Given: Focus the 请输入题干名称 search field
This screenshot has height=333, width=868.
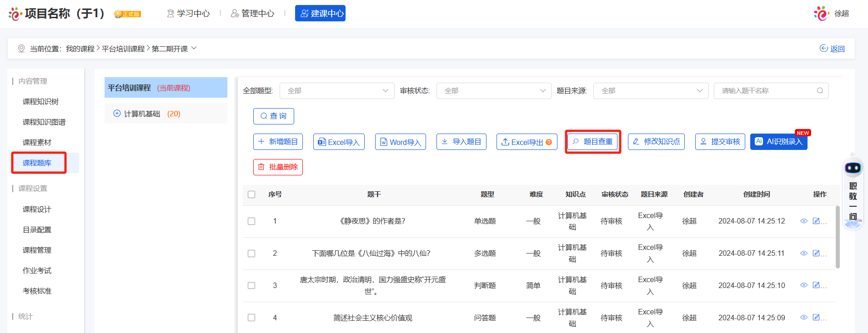Looking at the screenshot, I should pos(771,91).
